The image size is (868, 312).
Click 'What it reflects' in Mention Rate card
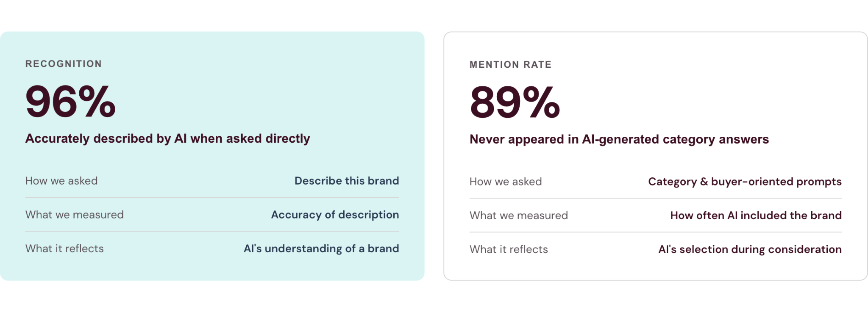509,249
